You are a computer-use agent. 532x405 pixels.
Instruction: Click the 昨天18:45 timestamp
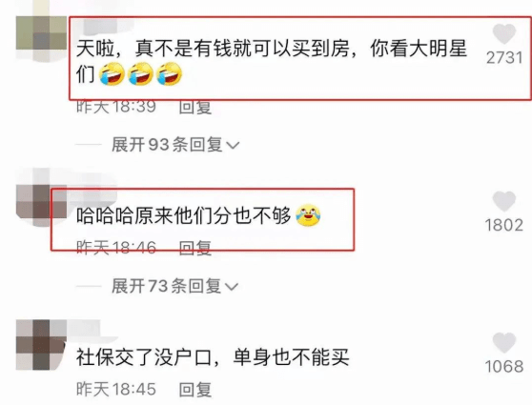click(116, 389)
